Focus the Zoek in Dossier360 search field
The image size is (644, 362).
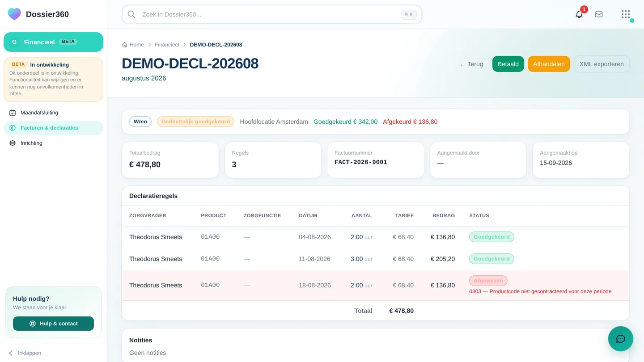point(271,14)
